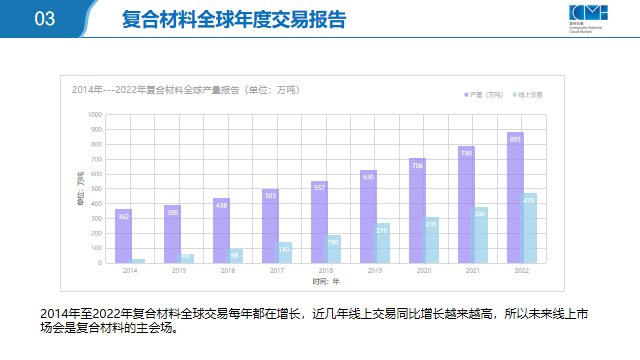Viewport: 640px width, 360px height.
Task: Click the purple legend swatch for 产量
Action: coord(466,95)
